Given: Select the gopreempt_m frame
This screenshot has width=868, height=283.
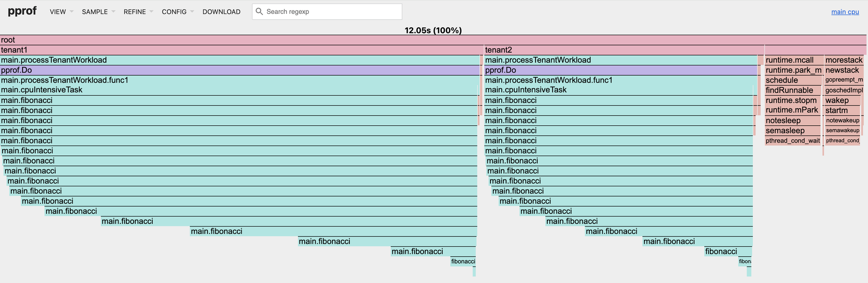Looking at the screenshot, I should 844,80.
